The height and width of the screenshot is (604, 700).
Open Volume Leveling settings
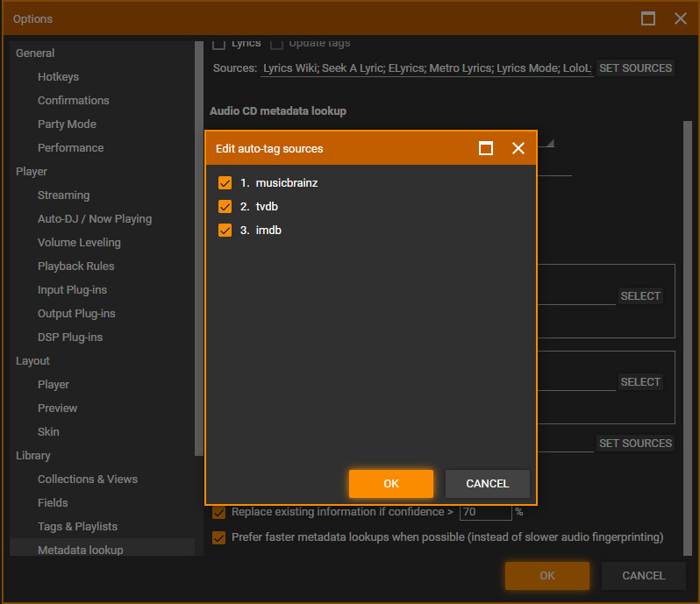[x=79, y=243]
